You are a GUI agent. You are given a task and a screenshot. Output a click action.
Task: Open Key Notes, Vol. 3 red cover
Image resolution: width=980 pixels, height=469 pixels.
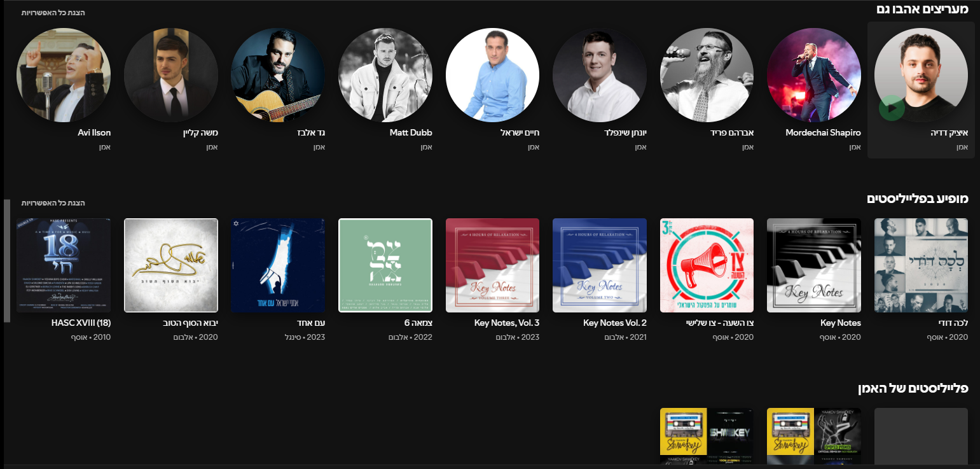pos(492,265)
